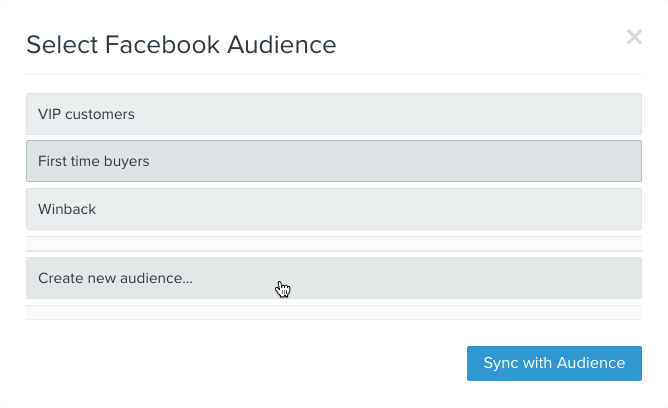Pick the Winback audience option
Screen dimensions: 668x408
[333, 209]
